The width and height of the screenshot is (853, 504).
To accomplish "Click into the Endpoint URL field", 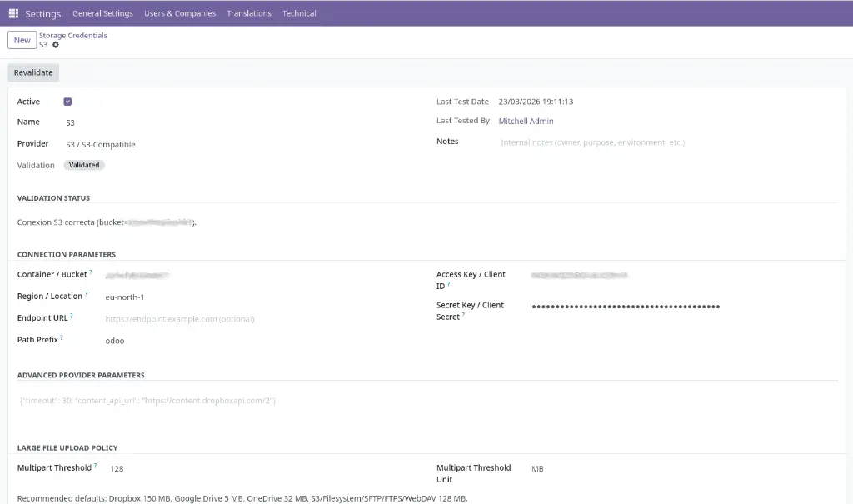I will pyautogui.click(x=250, y=319).
